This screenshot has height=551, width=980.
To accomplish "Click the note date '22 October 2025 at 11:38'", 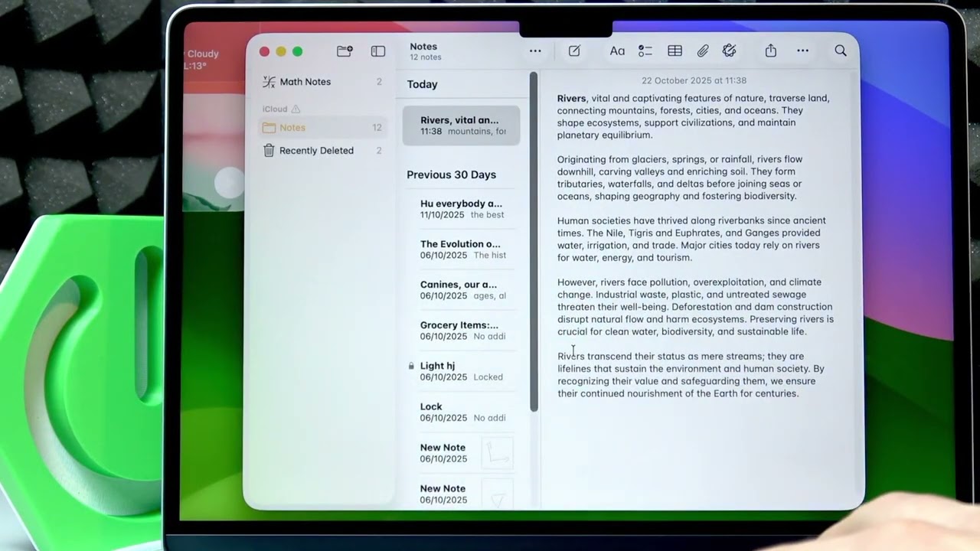I will (x=694, y=80).
